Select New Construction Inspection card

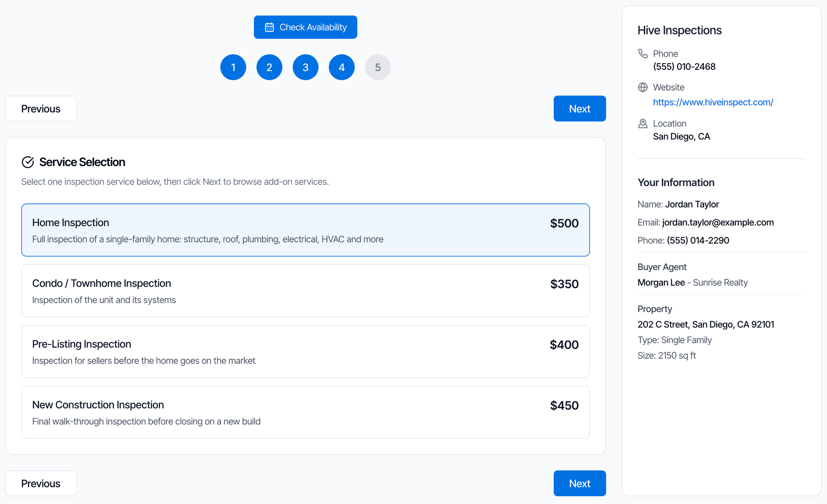coord(306,412)
